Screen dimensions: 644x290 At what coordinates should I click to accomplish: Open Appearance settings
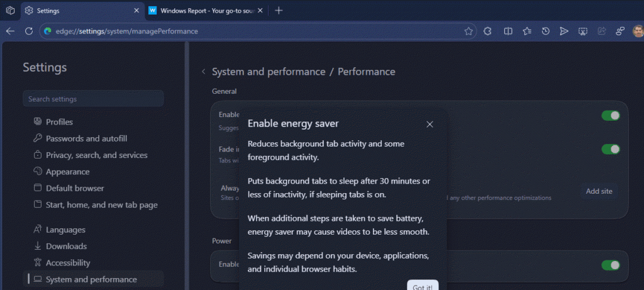tap(67, 172)
